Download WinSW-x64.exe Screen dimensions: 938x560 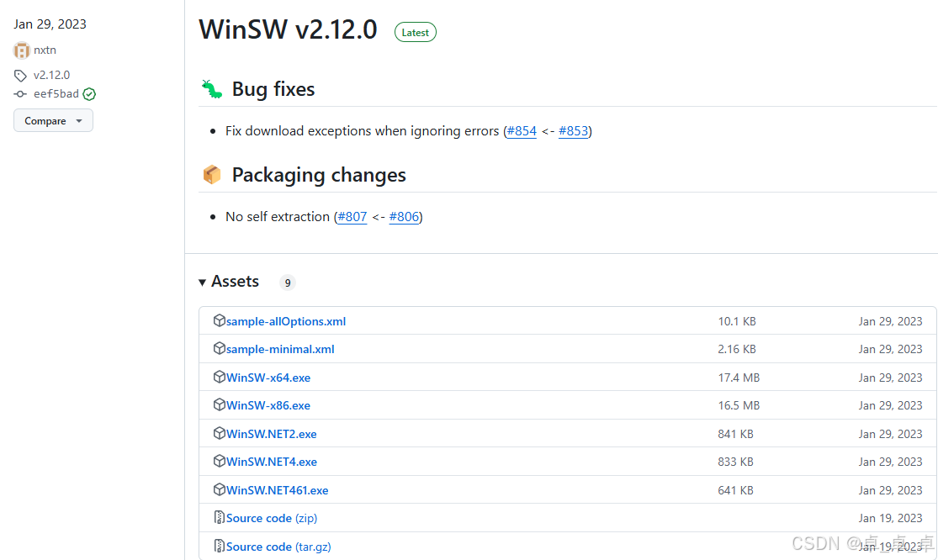pyautogui.click(x=268, y=378)
